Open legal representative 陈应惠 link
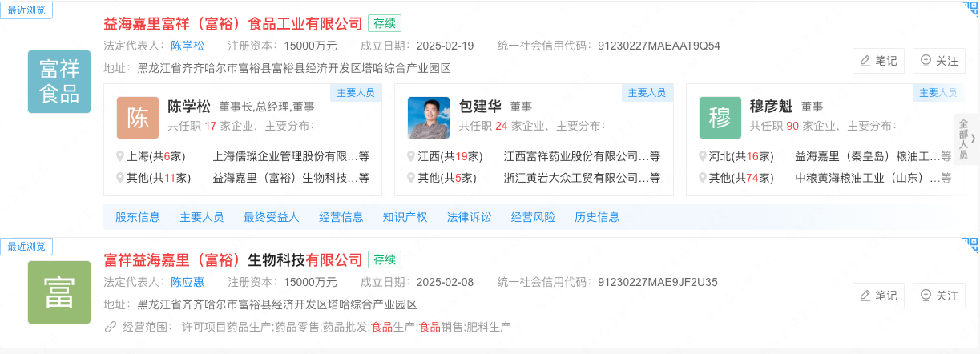 [188, 282]
